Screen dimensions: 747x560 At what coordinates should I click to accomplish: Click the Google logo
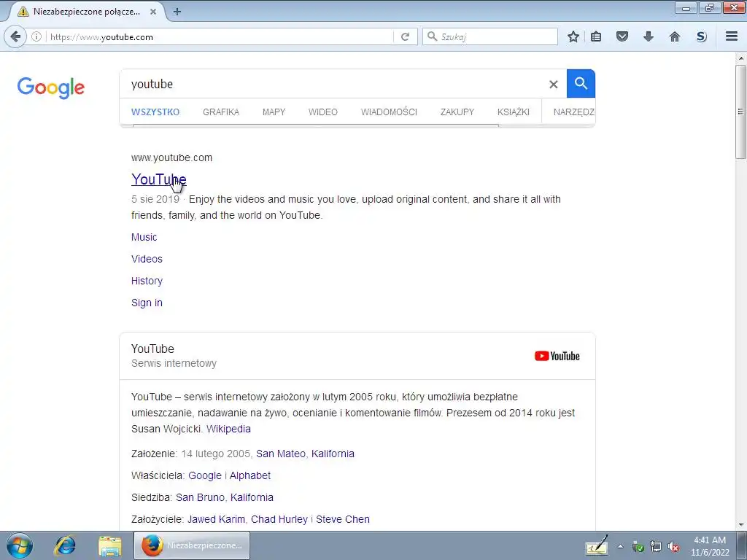(51, 87)
